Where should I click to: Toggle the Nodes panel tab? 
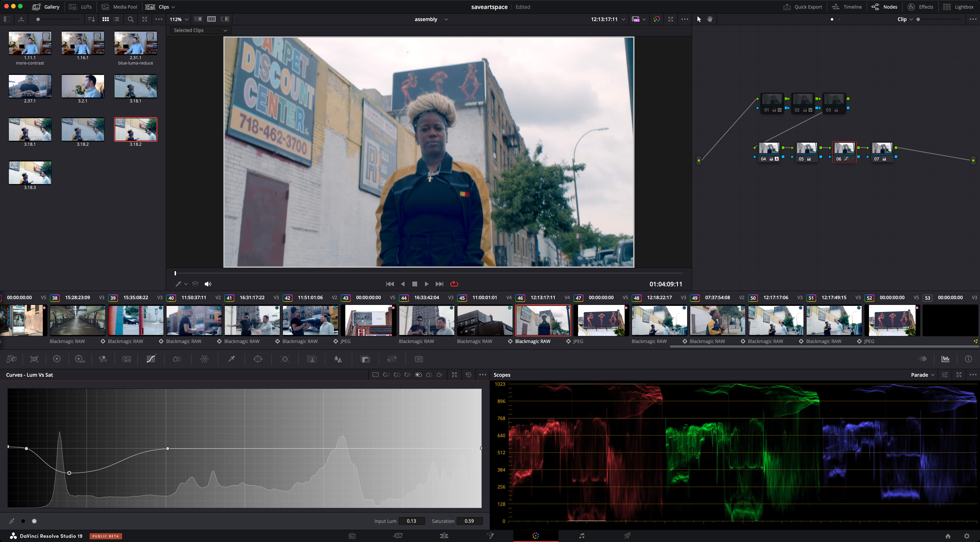(x=884, y=7)
